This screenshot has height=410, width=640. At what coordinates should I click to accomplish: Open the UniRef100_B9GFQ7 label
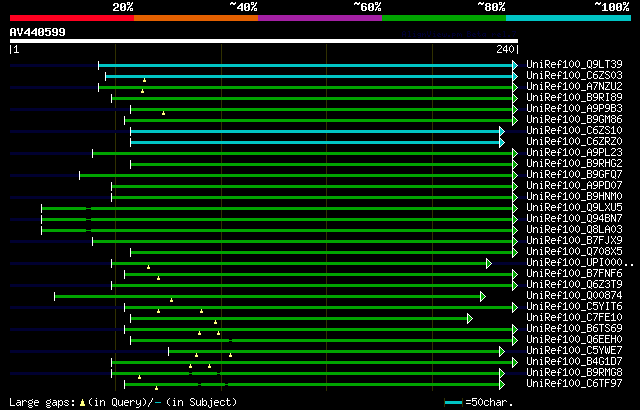pyautogui.click(x=574, y=174)
